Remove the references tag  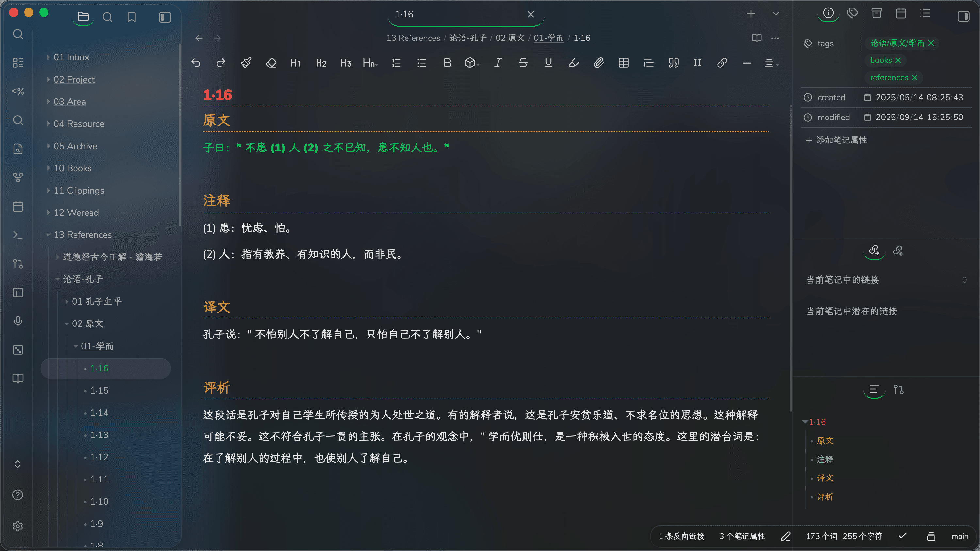click(x=915, y=78)
